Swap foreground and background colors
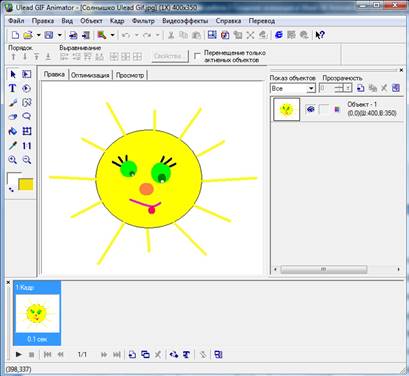This screenshot has width=409, height=376. point(11,189)
